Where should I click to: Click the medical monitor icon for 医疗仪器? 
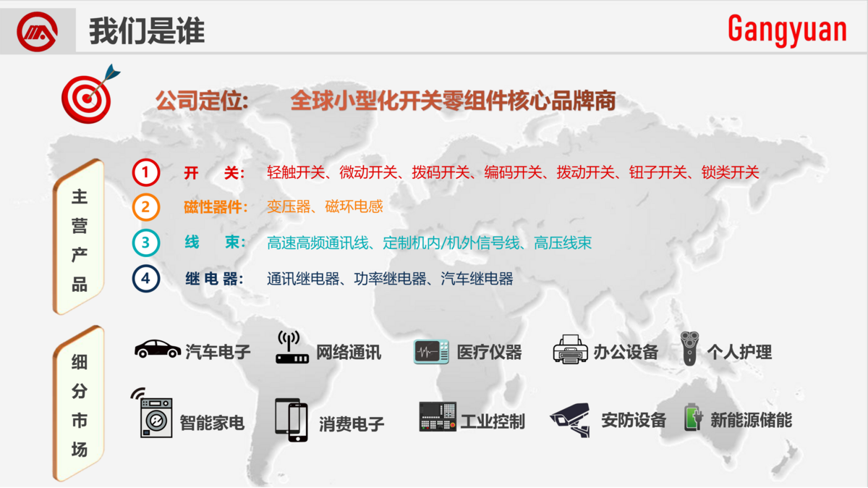click(431, 352)
